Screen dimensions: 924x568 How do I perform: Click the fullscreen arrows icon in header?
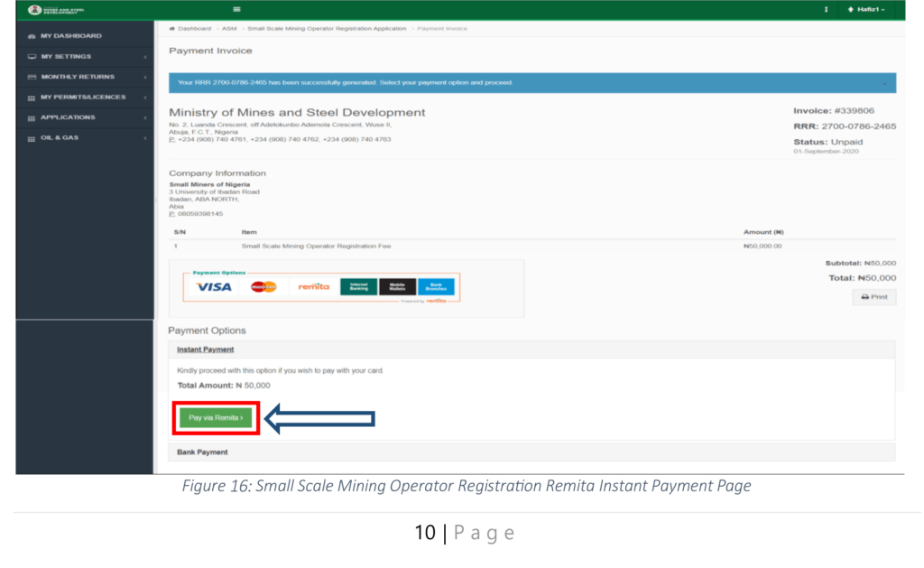pos(826,10)
